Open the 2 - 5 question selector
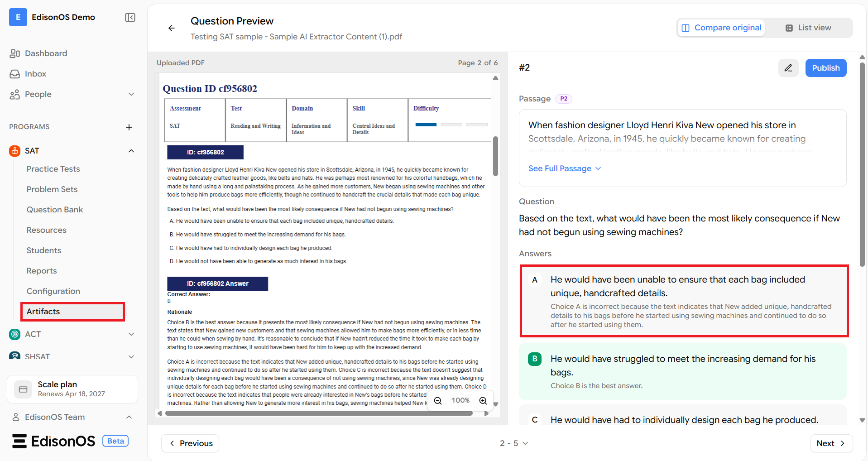The width and height of the screenshot is (868, 461). pyautogui.click(x=514, y=443)
